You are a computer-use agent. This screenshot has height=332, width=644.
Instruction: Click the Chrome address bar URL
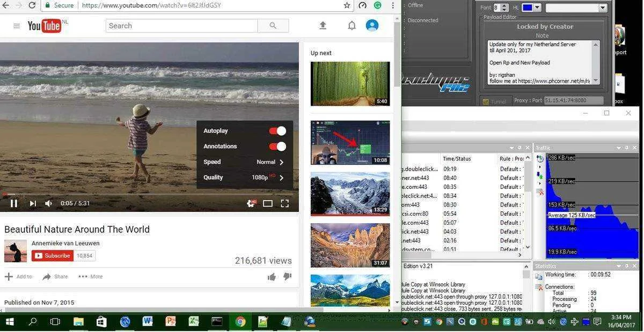click(x=150, y=5)
